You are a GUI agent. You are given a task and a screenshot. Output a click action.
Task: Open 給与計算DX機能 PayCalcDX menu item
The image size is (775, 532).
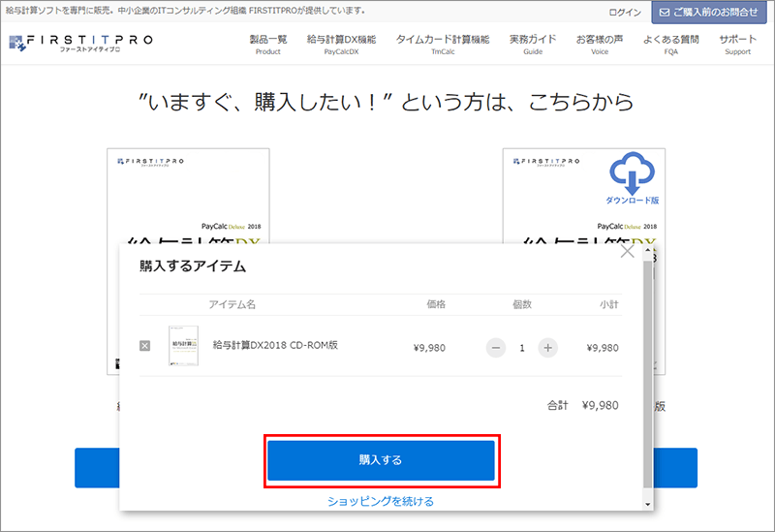tap(341, 44)
